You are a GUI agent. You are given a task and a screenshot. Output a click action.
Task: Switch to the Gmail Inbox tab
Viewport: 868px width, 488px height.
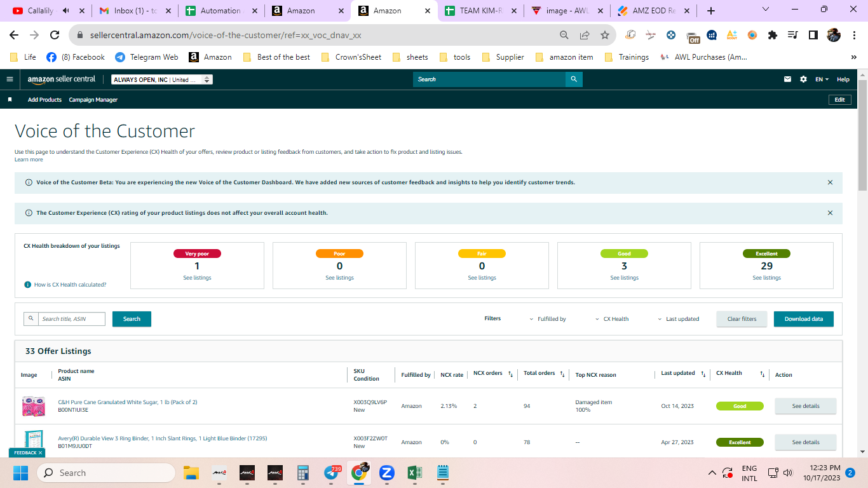pos(135,11)
